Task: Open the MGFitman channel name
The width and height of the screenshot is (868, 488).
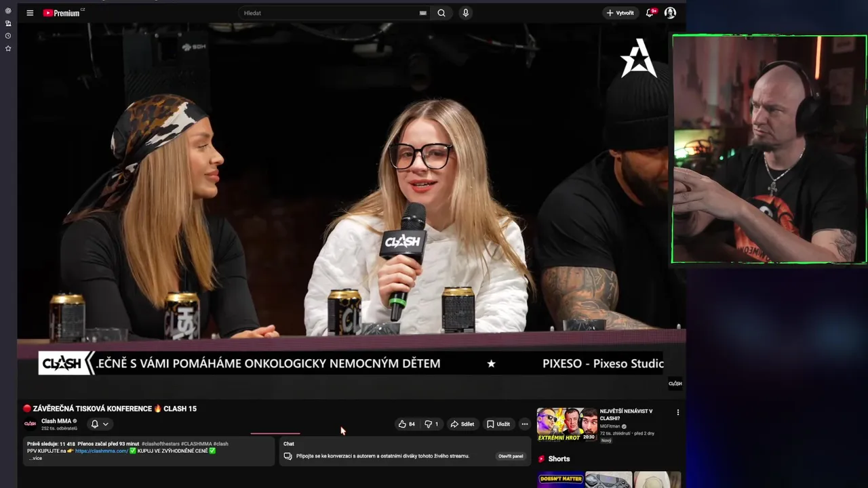Action: pyautogui.click(x=610, y=426)
